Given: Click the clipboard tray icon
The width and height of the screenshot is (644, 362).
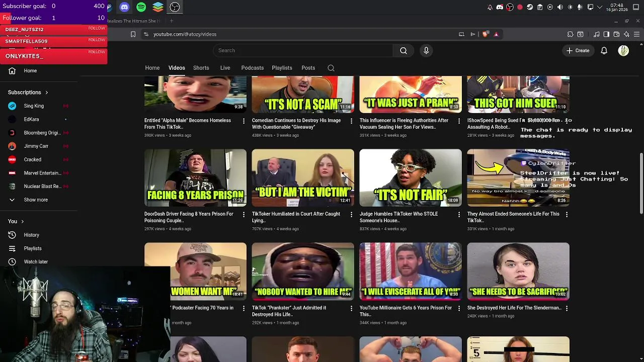Looking at the screenshot, I should (x=540, y=7).
